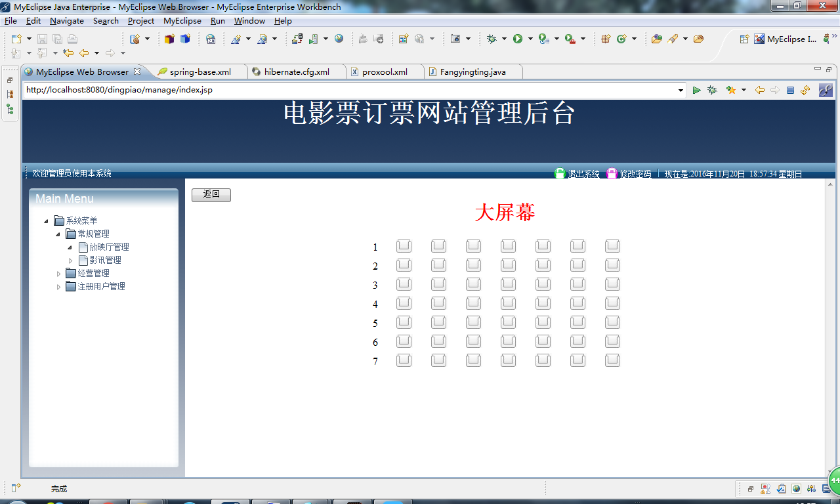The width and height of the screenshot is (840, 504).
Task: Click the browser Go green arrow
Action: pos(697,90)
